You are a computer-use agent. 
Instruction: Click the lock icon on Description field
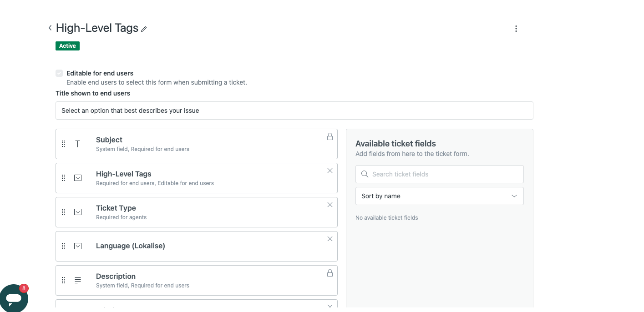pos(330,273)
